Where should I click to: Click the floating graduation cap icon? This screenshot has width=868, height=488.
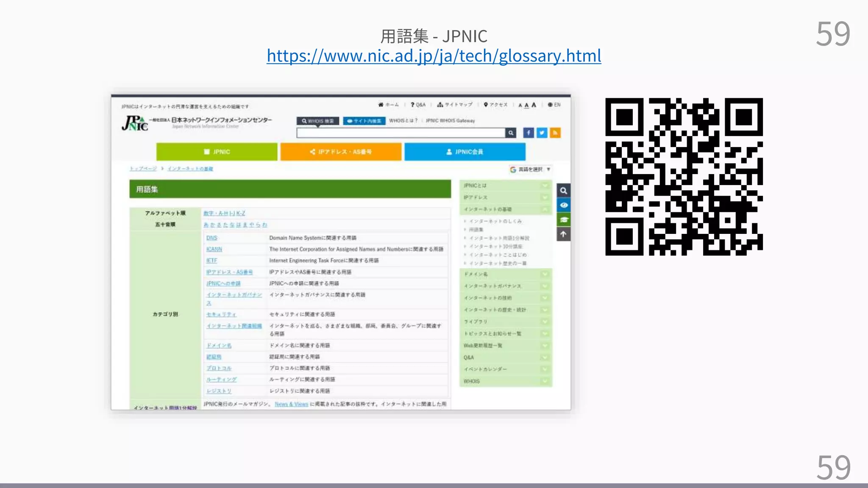click(563, 219)
